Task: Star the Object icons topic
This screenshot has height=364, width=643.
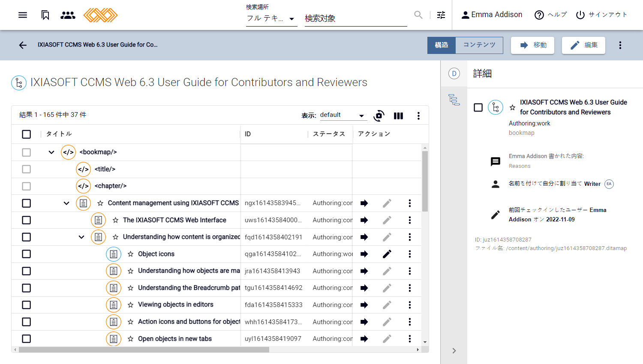Action: point(130,254)
